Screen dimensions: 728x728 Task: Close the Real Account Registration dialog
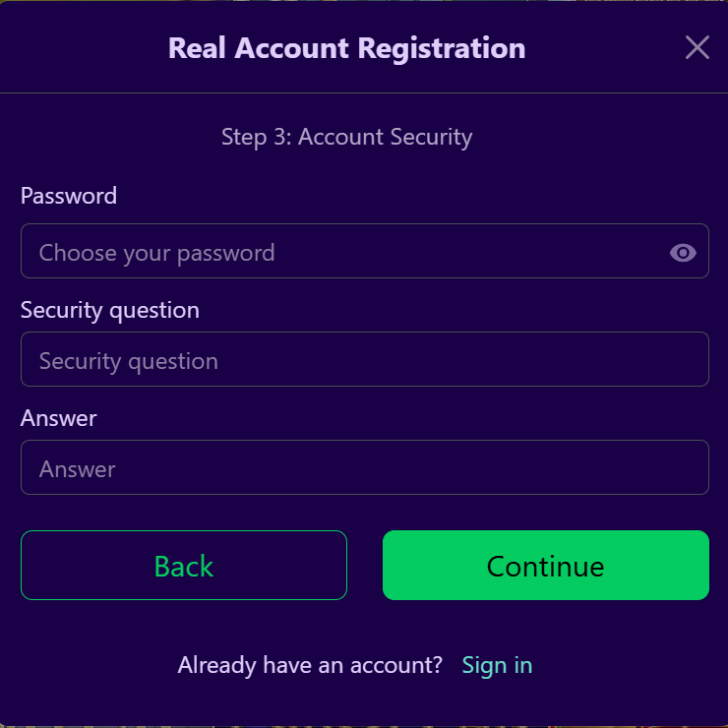(697, 47)
